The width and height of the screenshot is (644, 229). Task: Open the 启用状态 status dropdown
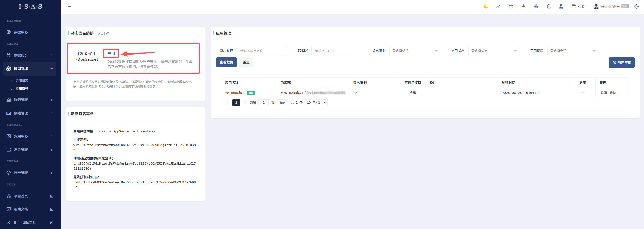(494, 51)
